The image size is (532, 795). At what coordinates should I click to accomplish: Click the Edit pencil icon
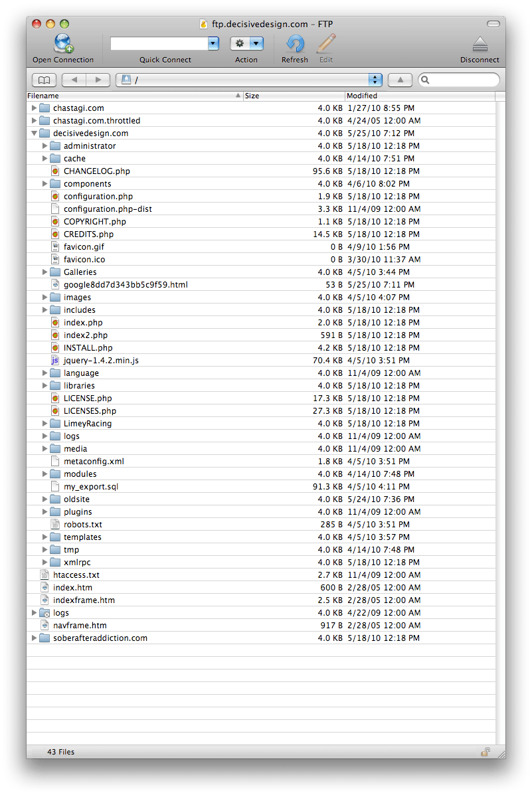click(326, 44)
